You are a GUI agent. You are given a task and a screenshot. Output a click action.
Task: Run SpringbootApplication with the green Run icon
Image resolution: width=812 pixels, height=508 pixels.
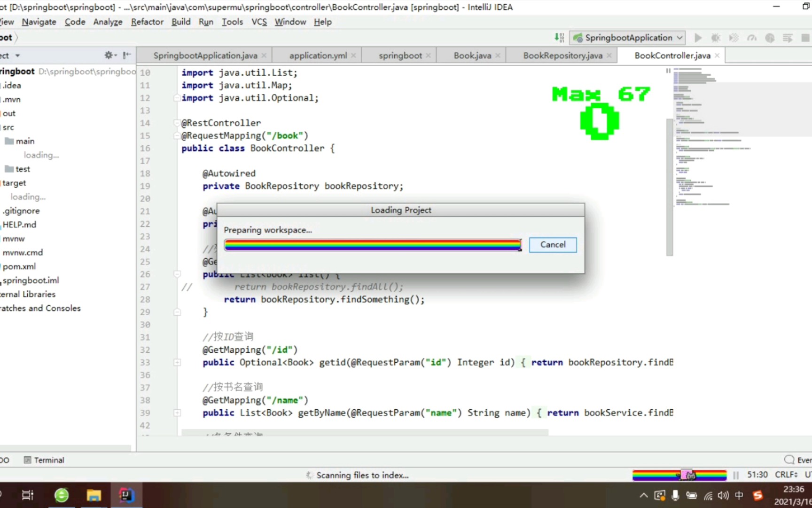click(x=698, y=38)
